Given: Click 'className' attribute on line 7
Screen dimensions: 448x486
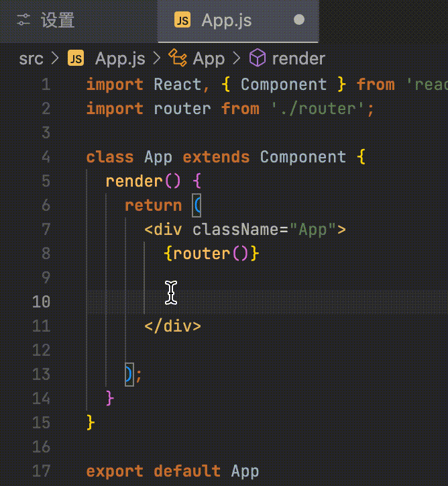Looking at the screenshot, I should (235, 230).
